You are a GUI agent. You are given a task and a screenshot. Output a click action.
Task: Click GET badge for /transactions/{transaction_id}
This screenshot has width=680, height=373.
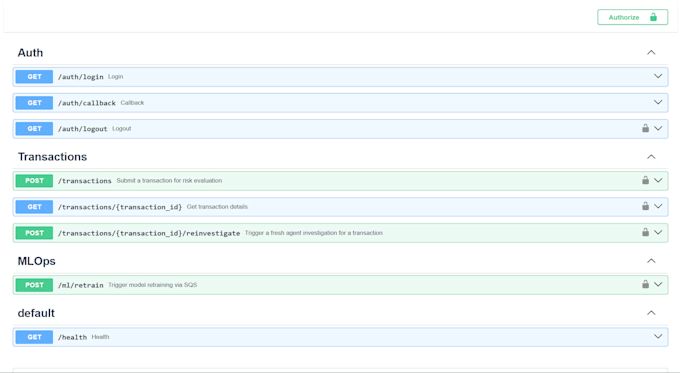34,207
